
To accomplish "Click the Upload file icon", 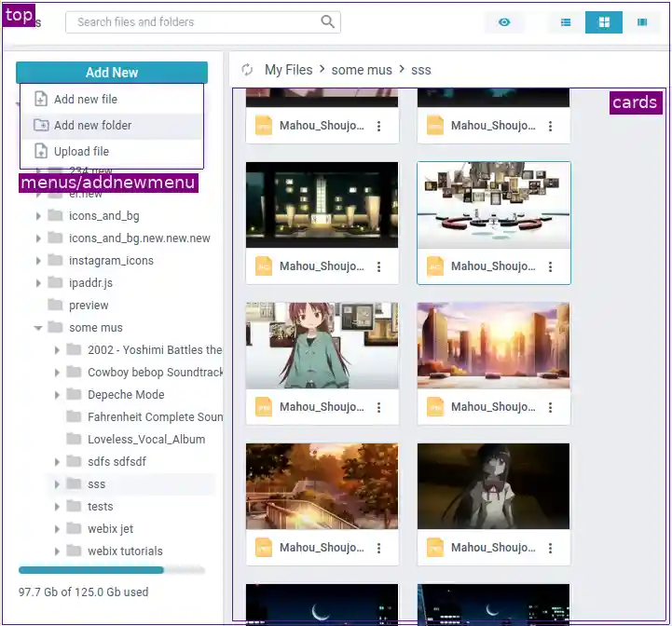I will [41, 151].
